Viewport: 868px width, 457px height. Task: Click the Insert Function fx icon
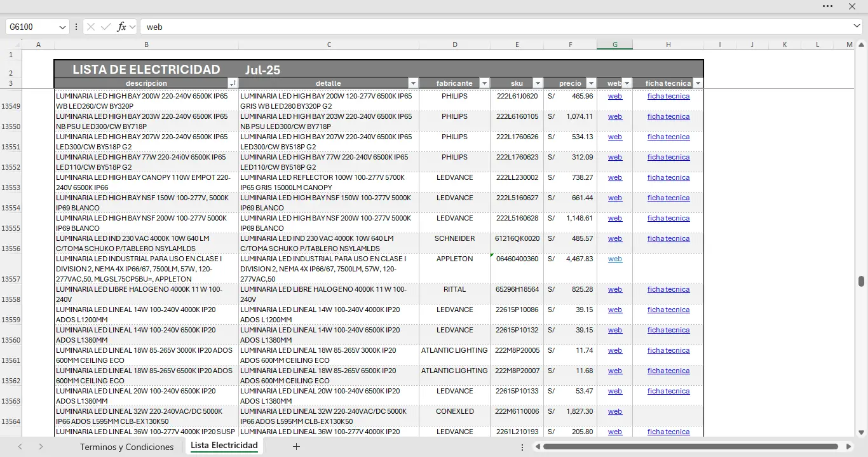[121, 27]
